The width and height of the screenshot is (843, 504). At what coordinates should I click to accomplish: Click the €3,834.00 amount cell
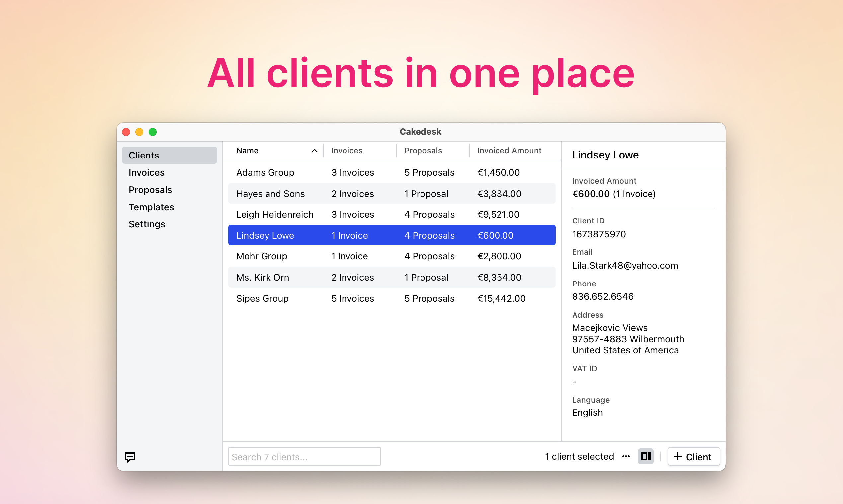point(499,194)
